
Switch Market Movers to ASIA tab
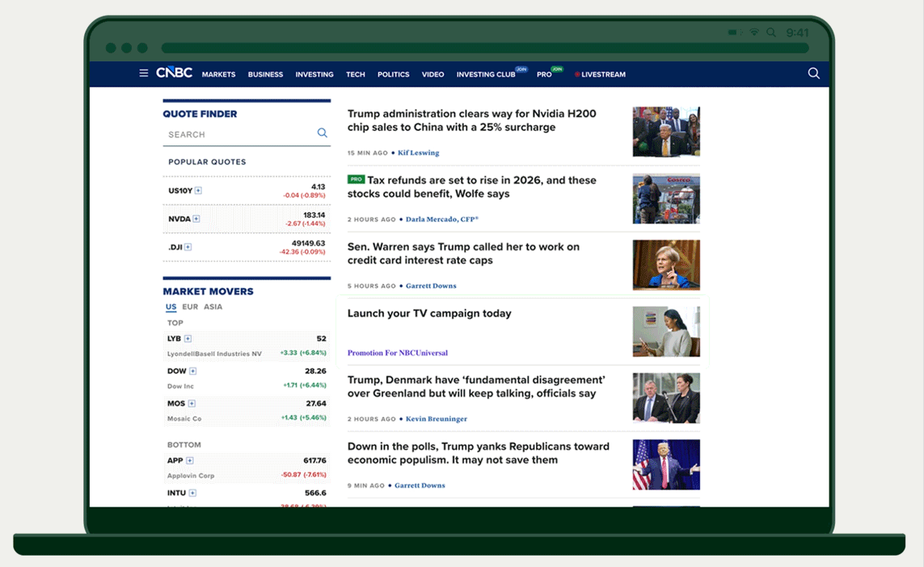tap(213, 307)
